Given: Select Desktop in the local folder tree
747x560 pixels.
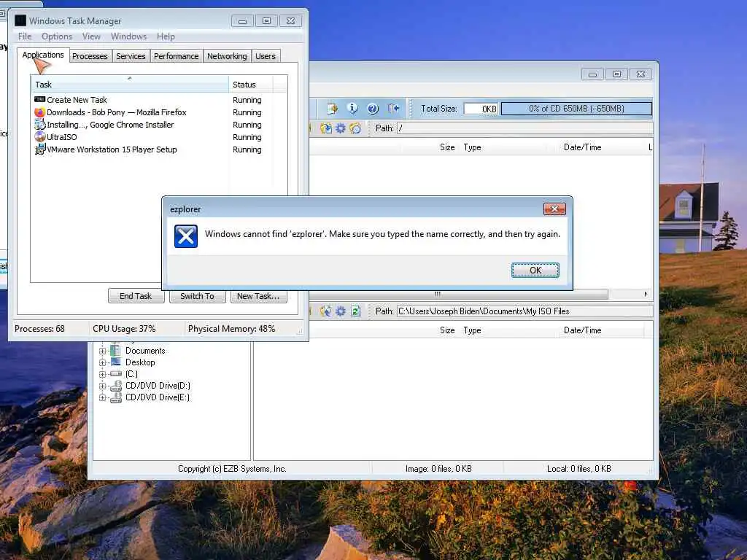Looking at the screenshot, I should click(139, 362).
